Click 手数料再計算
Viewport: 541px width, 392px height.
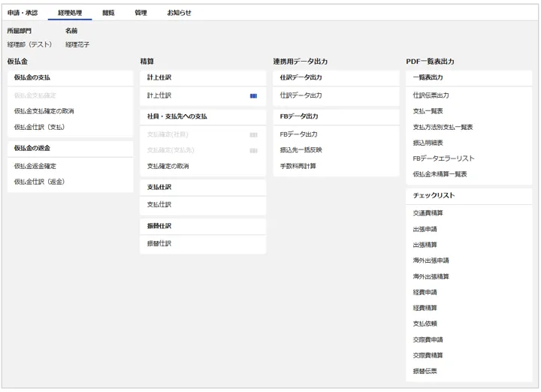coord(298,165)
